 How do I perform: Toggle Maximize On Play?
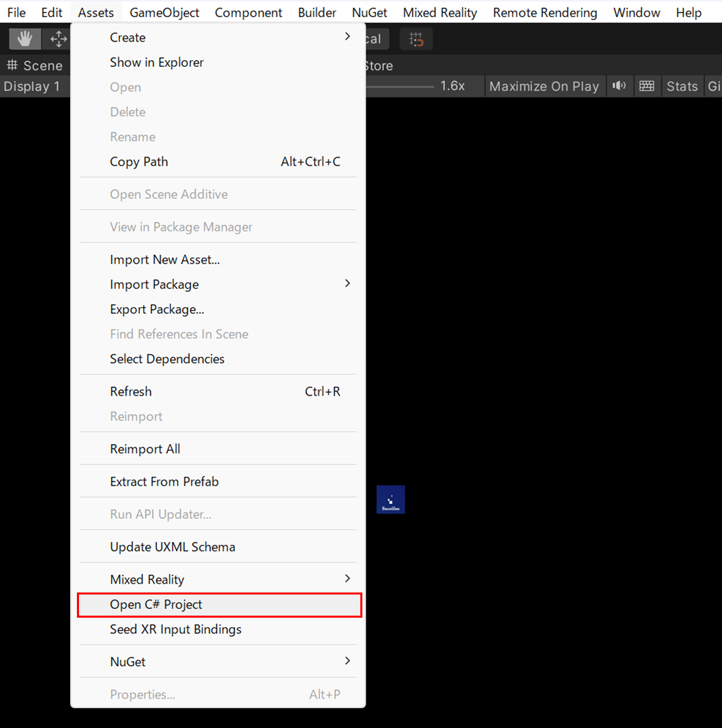pyautogui.click(x=544, y=86)
